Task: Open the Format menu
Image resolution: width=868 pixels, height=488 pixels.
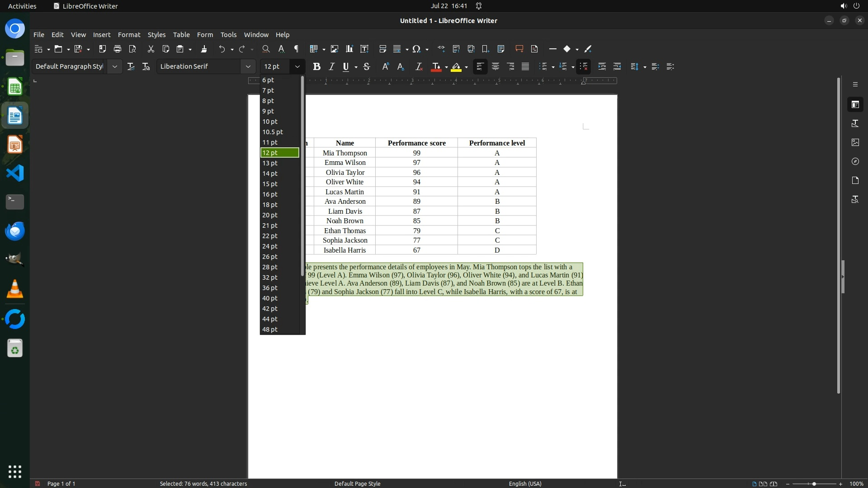Action: point(129,35)
